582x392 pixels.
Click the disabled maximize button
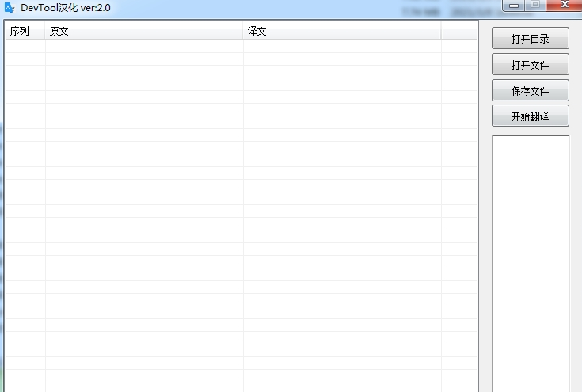pos(535,6)
